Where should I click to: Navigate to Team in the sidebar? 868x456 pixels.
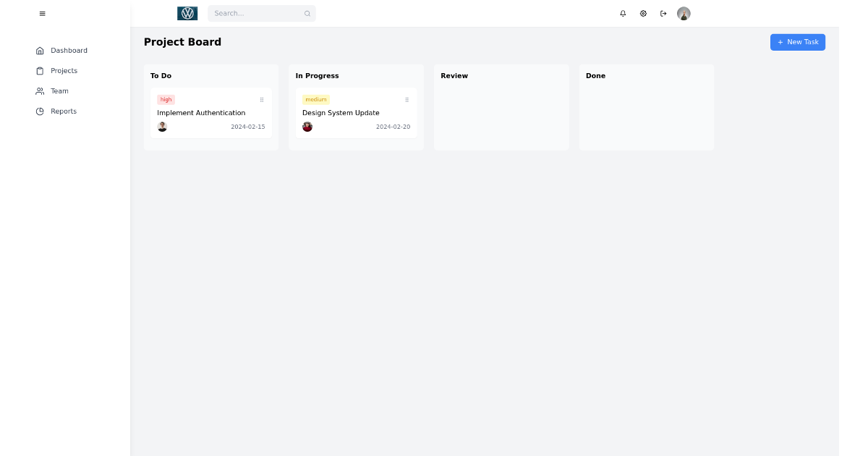coord(59,91)
